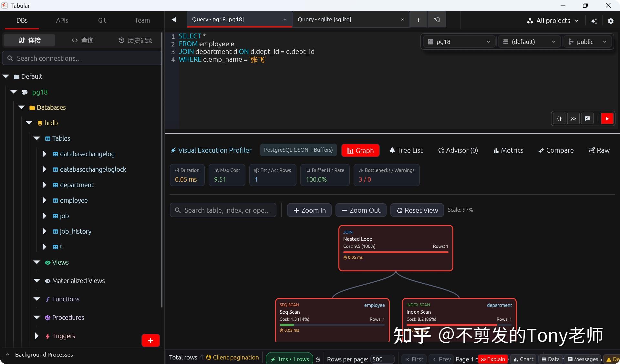The image size is (620, 364).
Task: Open the Advisor (0) view
Action: pos(458,150)
